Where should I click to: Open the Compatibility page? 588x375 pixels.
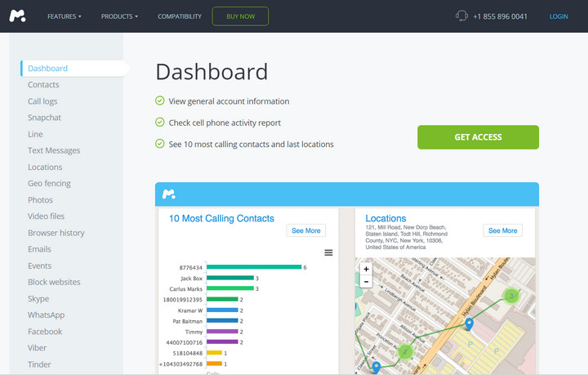(180, 16)
